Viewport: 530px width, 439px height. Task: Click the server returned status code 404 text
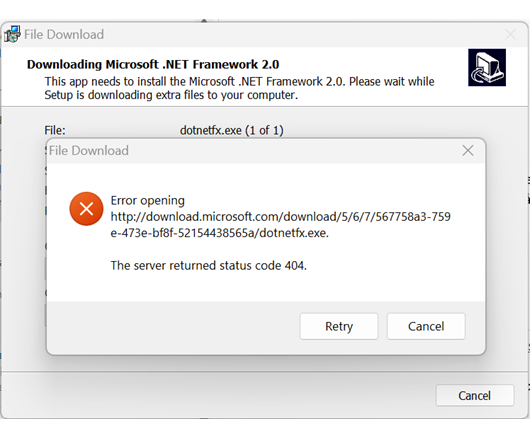[x=209, y=265]
